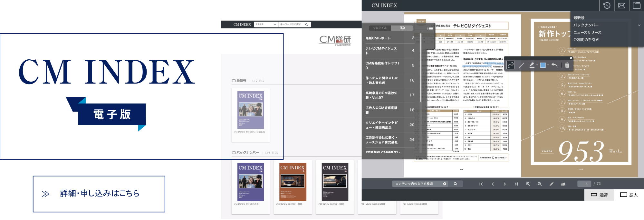644x220 pixels.
Task: Open the CM INDEX 2020年10月号 thumbnail
Action: pos(335,182)
